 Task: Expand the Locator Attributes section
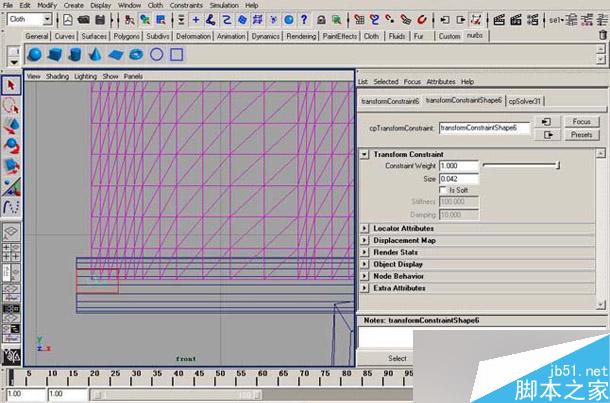pyautogui.click(x=364, y=228)
